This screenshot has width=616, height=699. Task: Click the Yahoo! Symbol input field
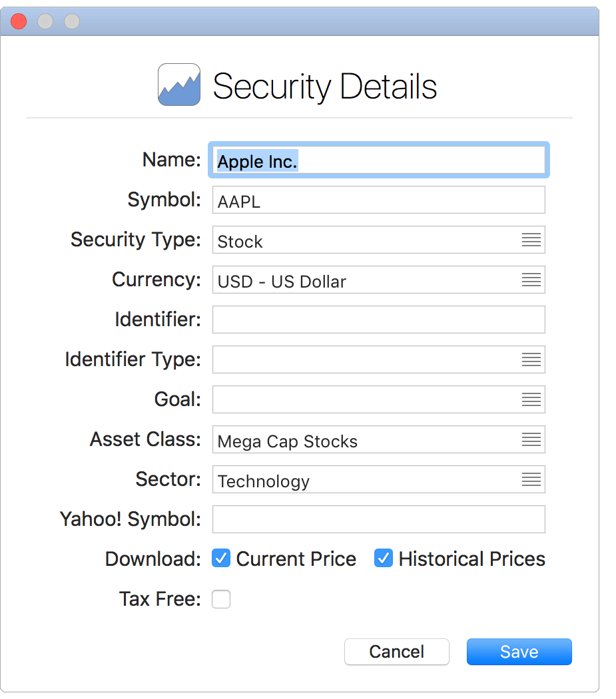(378, 519)
